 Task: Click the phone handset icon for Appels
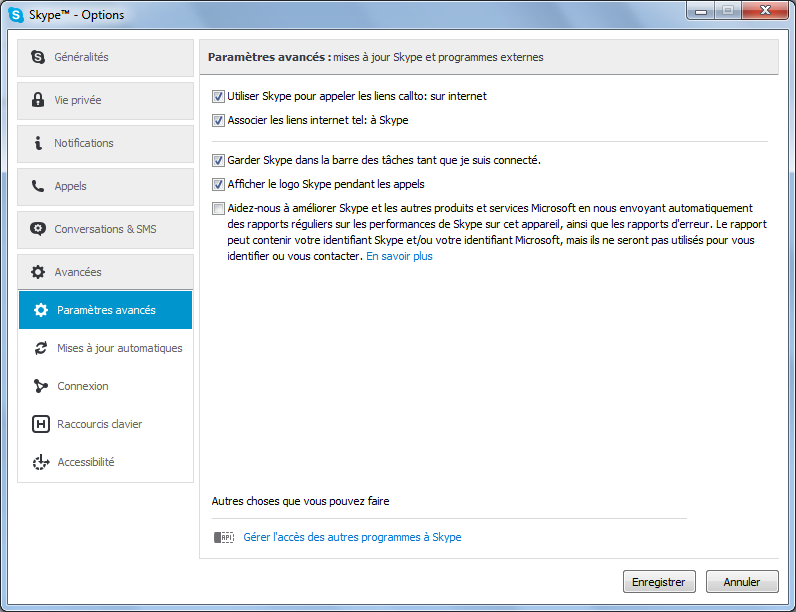pos(38,186)
